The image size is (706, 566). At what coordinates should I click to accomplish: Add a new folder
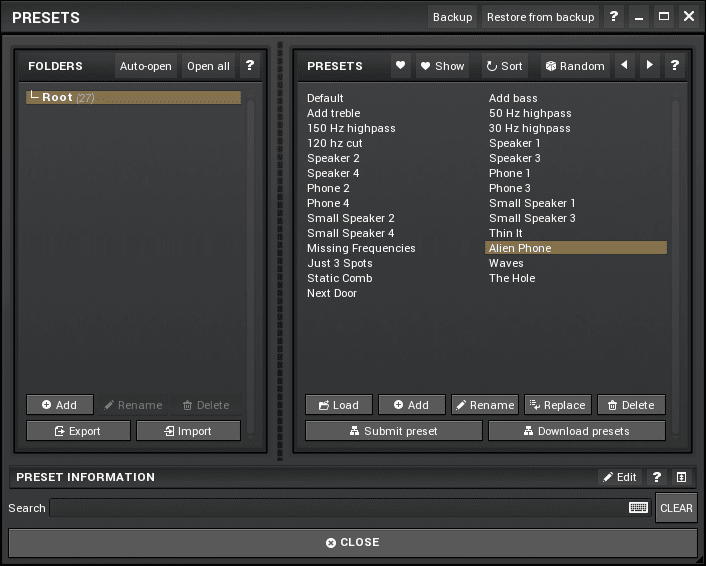[60, 405]
